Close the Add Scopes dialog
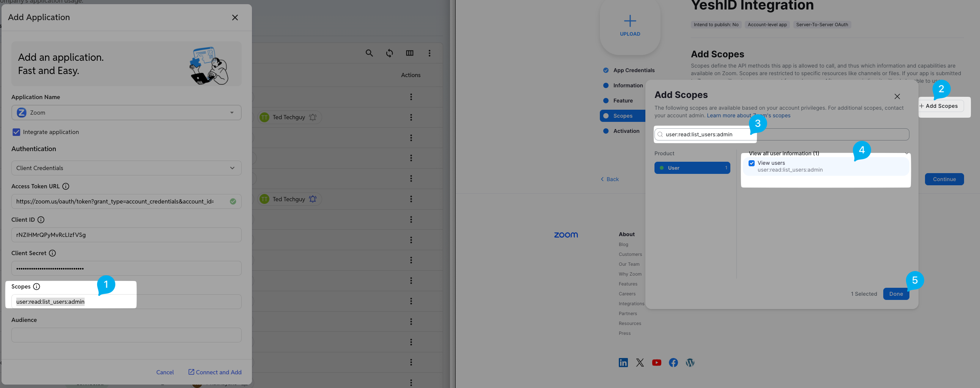Image resolution: width=980 pixels, height=388 pixels. [897, 96]
